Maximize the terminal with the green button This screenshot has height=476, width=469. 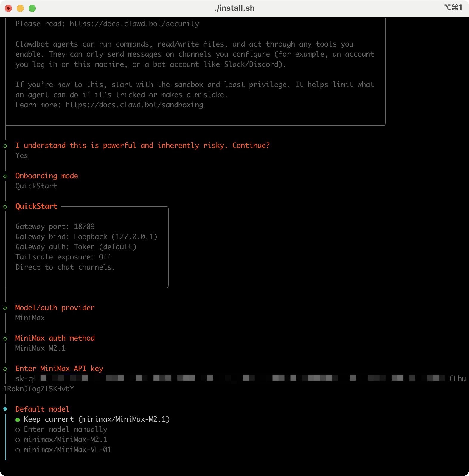(x=32, y=8)
